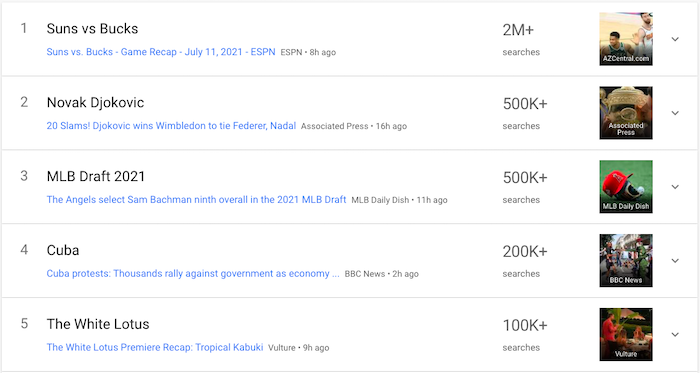Open the Suns vs. Bucks Game Recap link

click(x=161, y=52)
